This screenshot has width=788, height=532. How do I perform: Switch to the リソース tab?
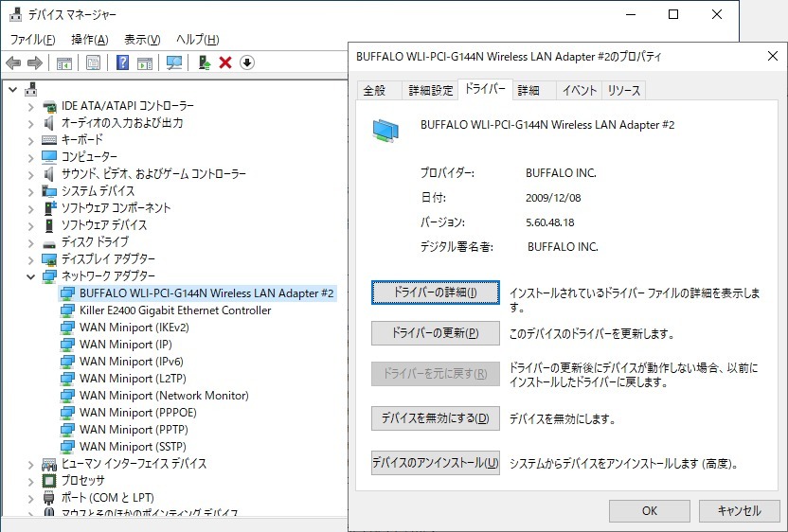(x=623, y=91)
